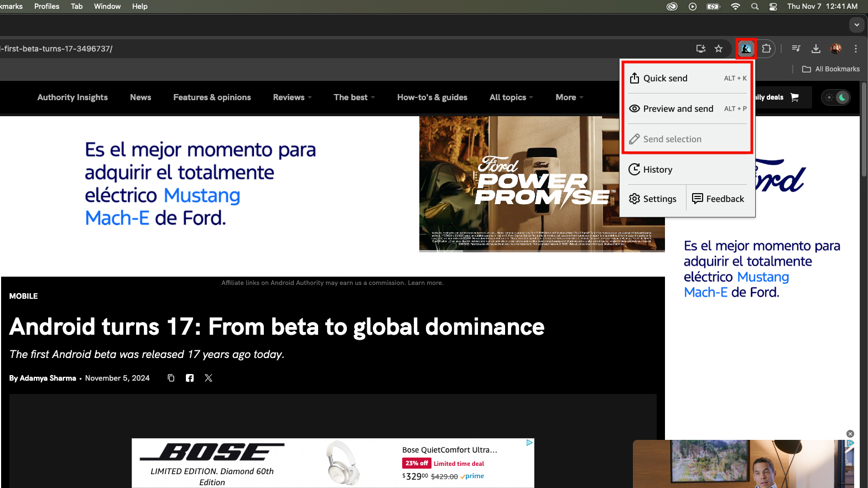Open macOS Control Center icon
The image size is (868, 488).
pyautogui.click(x=773, y=7)
